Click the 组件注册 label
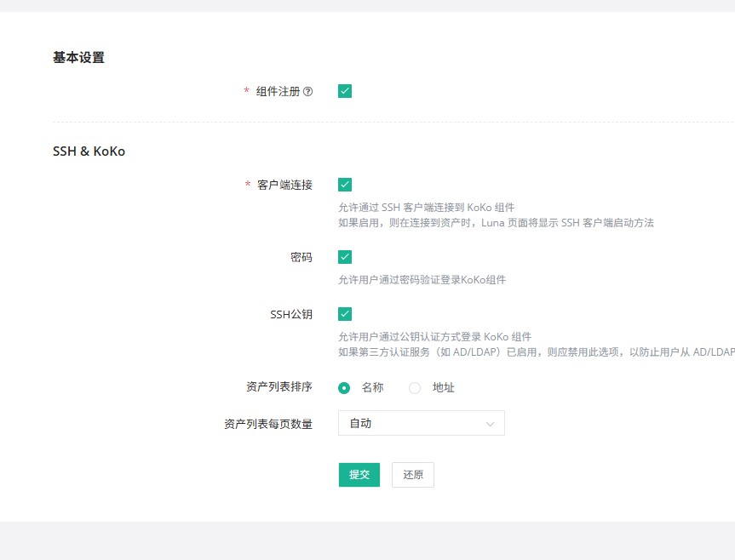 [x=278, y=91]
